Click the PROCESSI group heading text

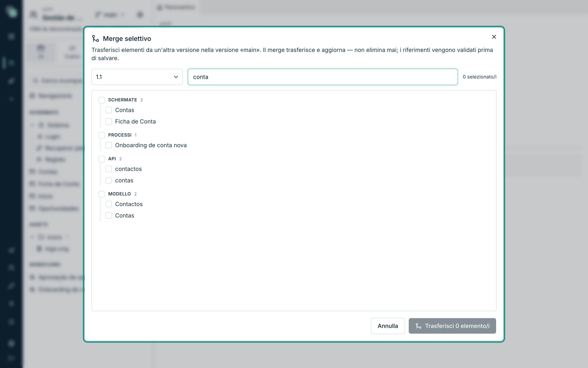(120, 135)
